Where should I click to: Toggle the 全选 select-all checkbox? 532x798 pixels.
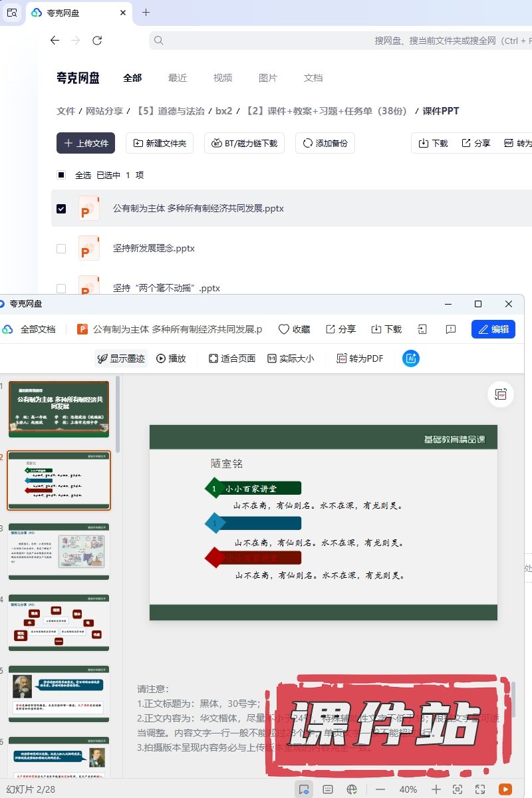pyautogui.click(x=61, y=176)
